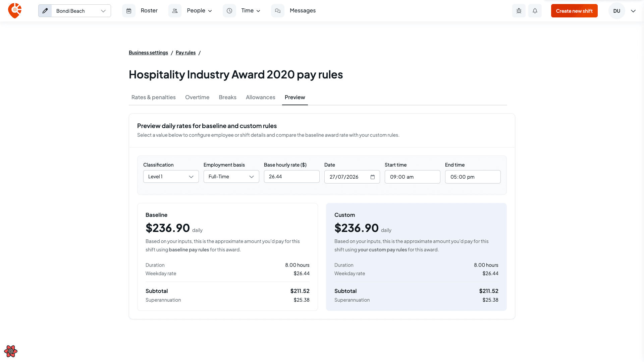
Task: Open the bug report icon
Action: tap(519, 11)
